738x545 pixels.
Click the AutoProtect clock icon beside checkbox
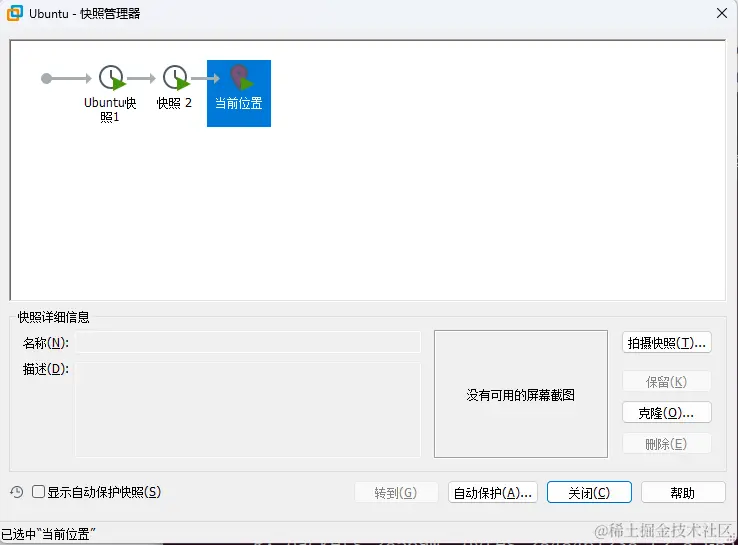pyautogui.click(x=16, y=492)
